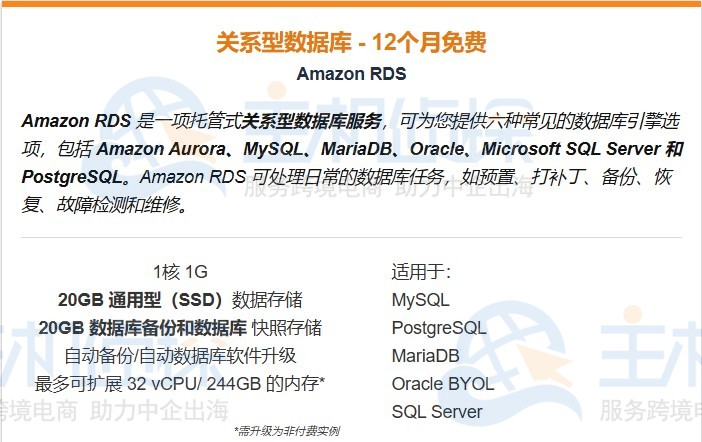Click the Amazon RDS subtitle under the heading
The width and height of the screenshot is (702, 442).
coord(351,74)
